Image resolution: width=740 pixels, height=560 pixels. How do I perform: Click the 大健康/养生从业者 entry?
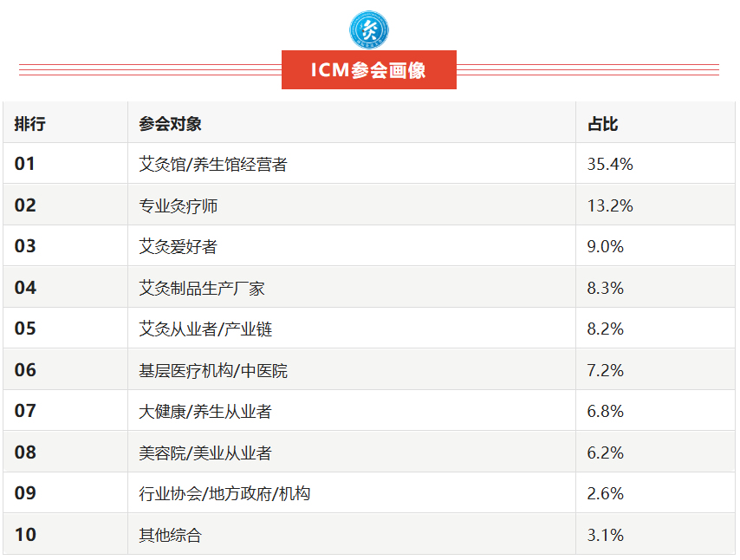(205, 411)
